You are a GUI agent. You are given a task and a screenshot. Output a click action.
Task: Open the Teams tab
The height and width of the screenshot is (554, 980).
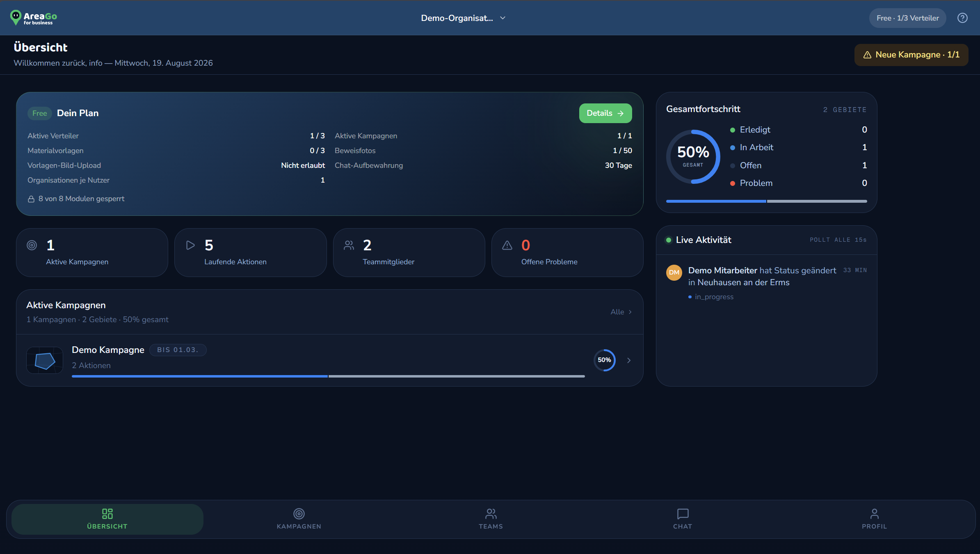coord(491,519)
